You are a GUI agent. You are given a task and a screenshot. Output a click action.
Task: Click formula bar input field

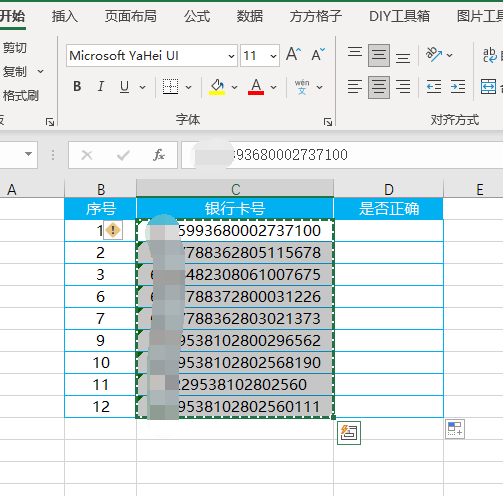[x=342, y=155]
